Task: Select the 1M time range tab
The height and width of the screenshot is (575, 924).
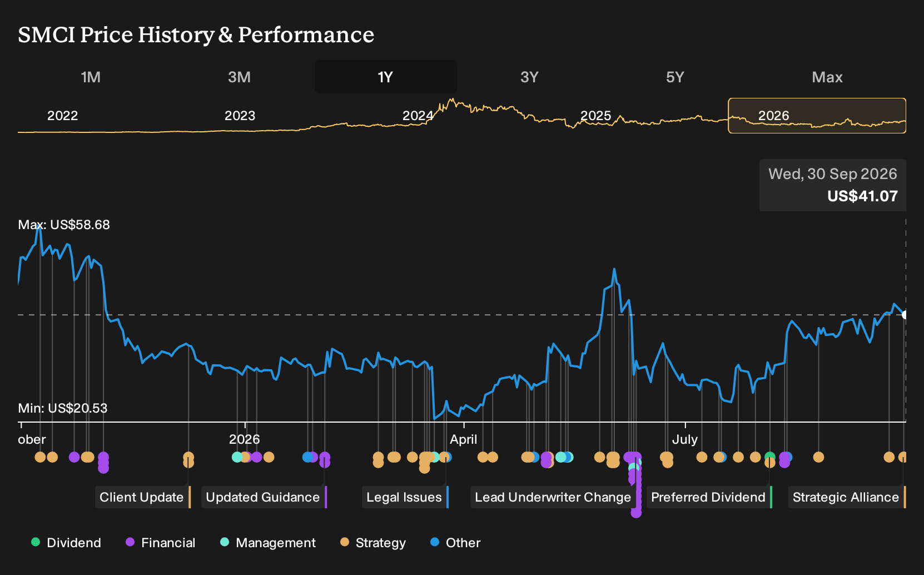Action: [91, 77]
